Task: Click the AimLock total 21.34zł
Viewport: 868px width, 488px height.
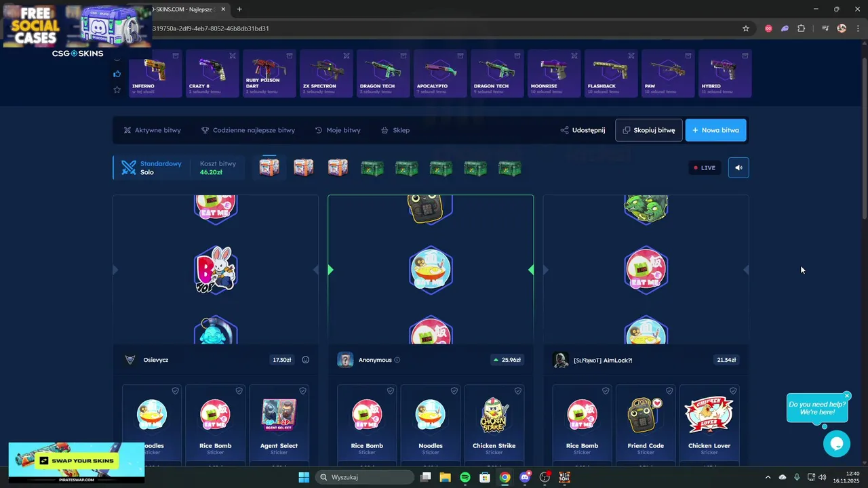Action: 726,360
